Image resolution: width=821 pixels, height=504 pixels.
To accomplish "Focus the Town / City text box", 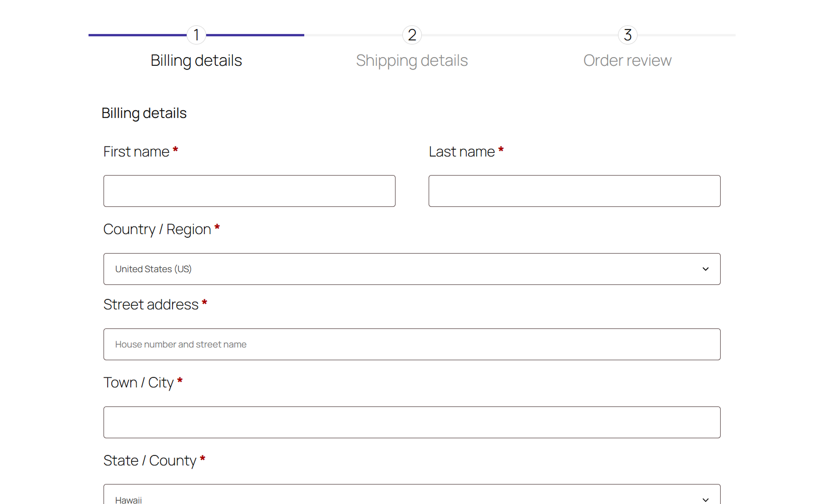I will tap(412, 422).
